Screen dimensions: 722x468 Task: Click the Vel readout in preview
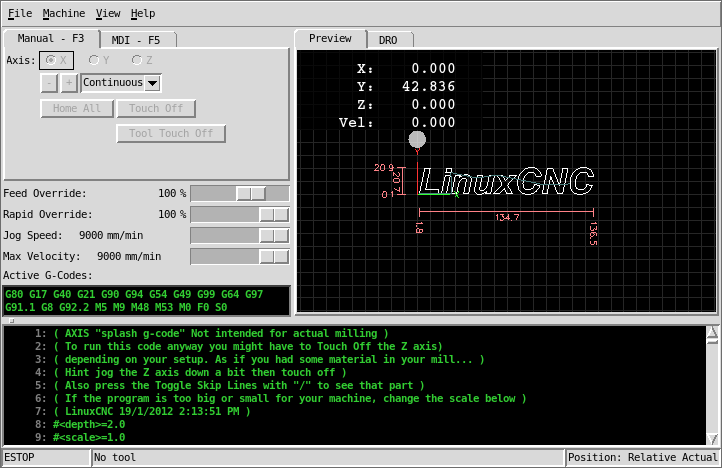tap(397, 123)
